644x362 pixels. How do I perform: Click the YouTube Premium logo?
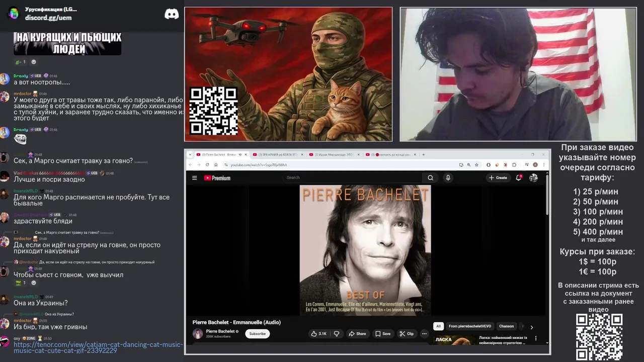[x=217, y=177]
